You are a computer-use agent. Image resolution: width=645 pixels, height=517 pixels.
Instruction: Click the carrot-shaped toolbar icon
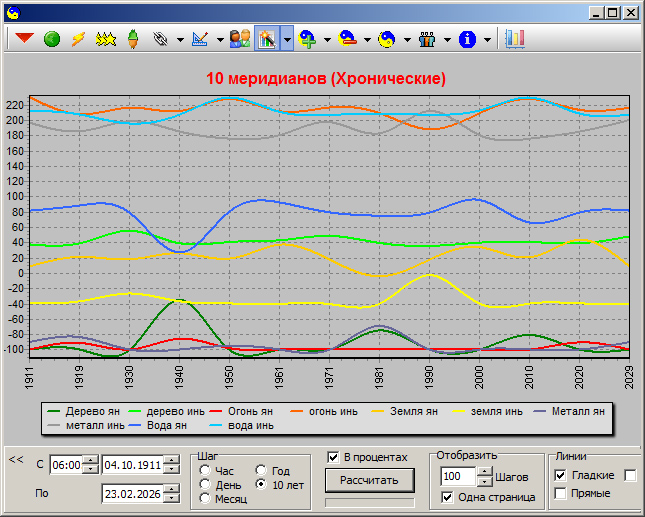(131, 39)
